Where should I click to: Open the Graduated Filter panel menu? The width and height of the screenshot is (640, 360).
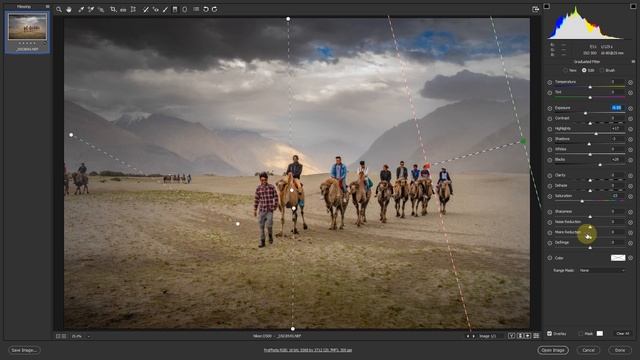[633, 62]
